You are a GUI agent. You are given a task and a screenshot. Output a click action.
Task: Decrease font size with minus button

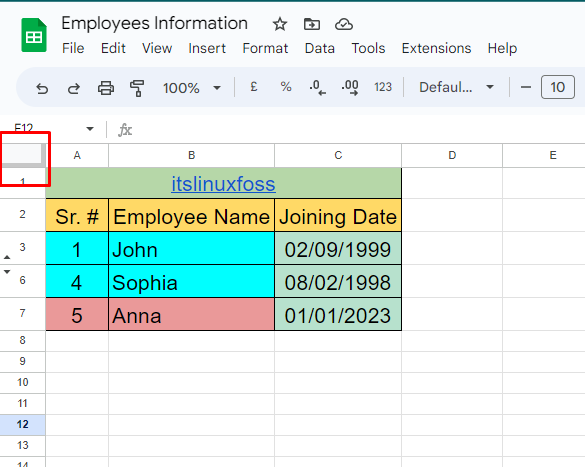pyautogui.click(x=526, y=87)
